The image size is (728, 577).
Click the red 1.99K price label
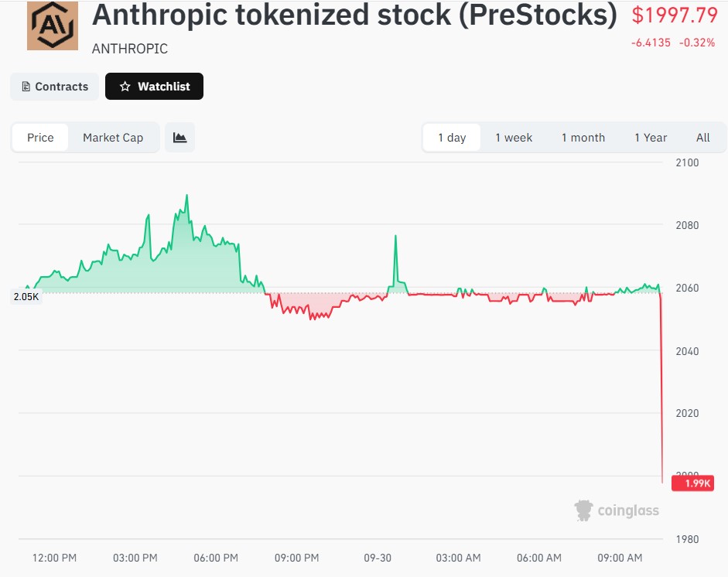tap(692, 483)
